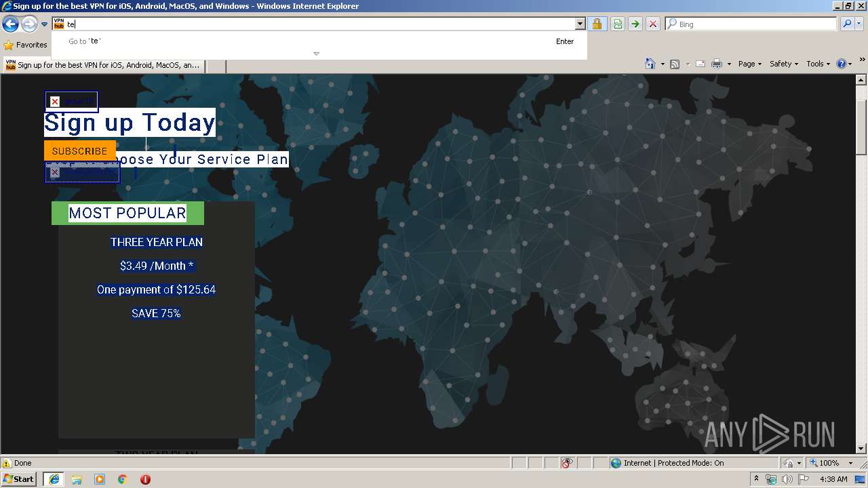This screenshot has height=488, width=868.
Task: Open the search provider dropdown arrow
Action: pyautogui.click(x=859, y=24)
